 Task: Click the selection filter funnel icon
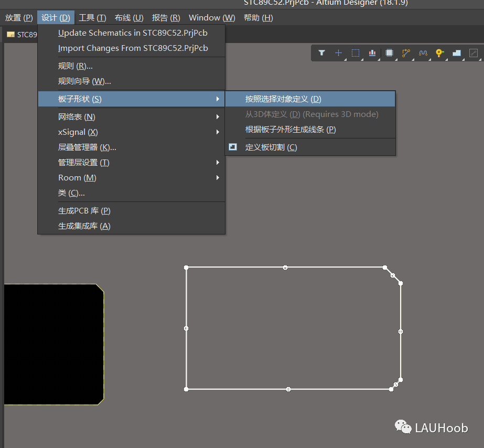[x=321, y=53]
